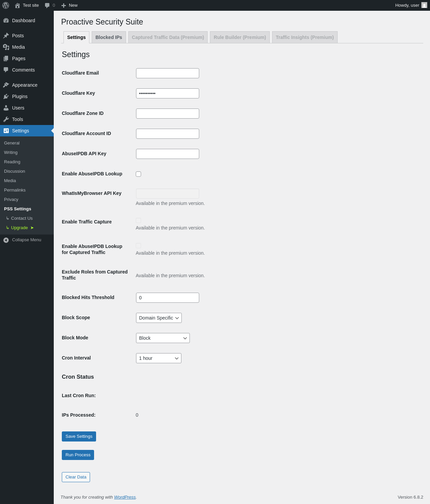Click the Clear Data button
The height and width of the screenshot is (504, 430).
76,477
